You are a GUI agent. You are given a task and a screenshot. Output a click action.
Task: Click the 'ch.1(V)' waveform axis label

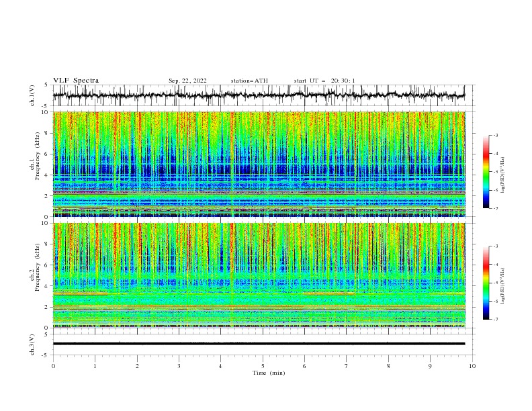click(32, 95)
